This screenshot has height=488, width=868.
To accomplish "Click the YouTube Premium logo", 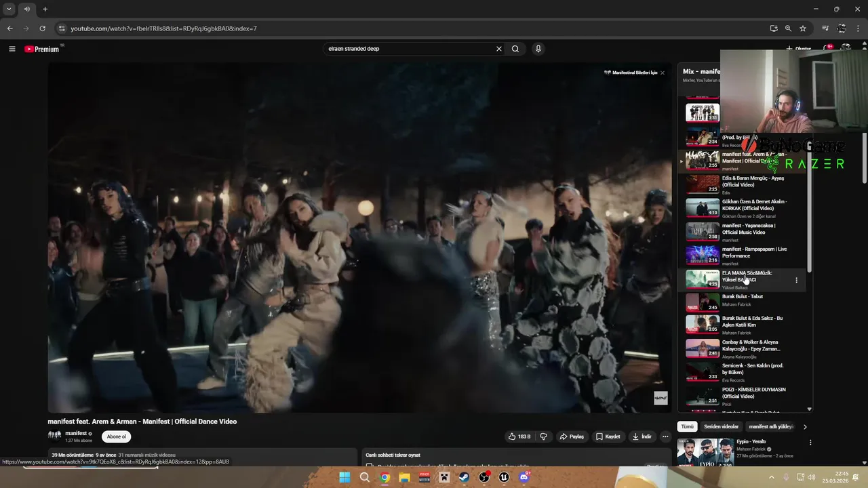I will [43, 49].
